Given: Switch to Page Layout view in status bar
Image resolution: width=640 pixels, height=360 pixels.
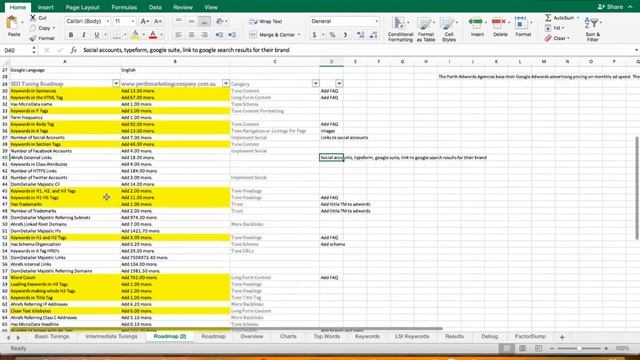Looking at the screenshot, I should pos(522,348).
